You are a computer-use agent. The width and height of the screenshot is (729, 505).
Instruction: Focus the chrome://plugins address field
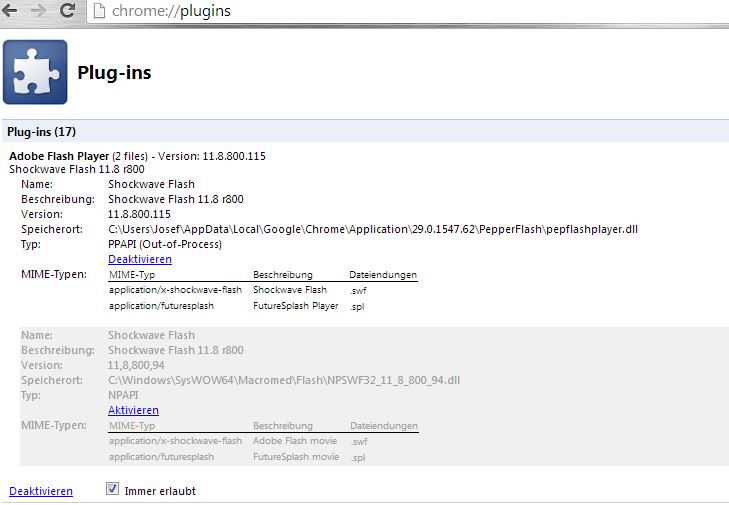409,11
